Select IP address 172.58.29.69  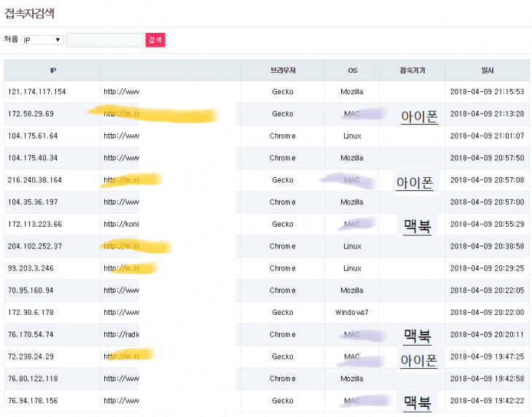31,114
